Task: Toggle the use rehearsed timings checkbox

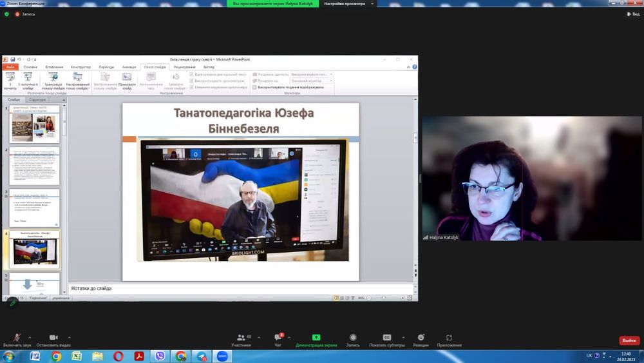Action: (x=191, y=81)
